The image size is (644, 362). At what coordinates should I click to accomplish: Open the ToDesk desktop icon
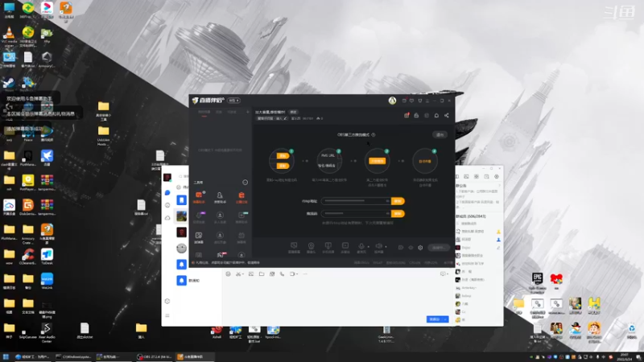coord(47,257)
